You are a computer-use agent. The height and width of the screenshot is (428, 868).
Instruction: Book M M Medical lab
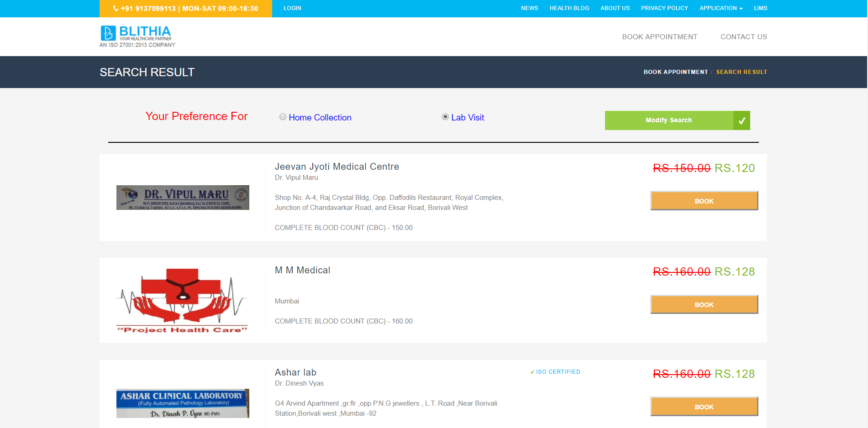point(704,304)
